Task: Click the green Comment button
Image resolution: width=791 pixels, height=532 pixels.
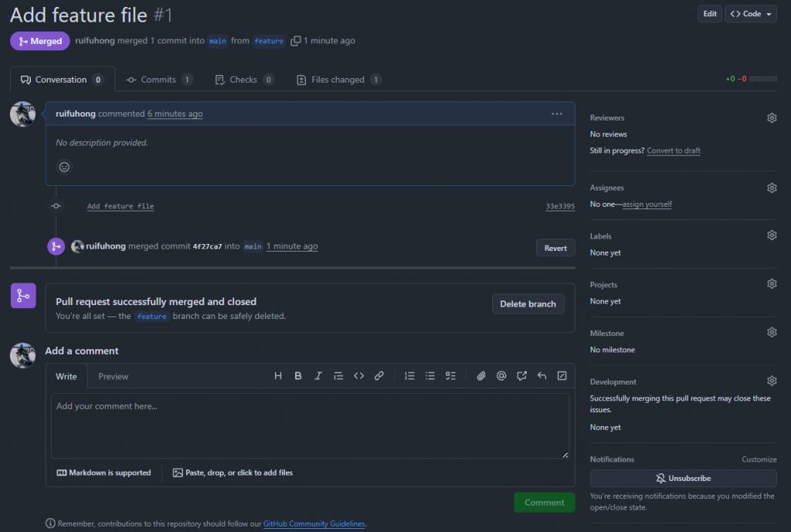Action: point(545,503)
